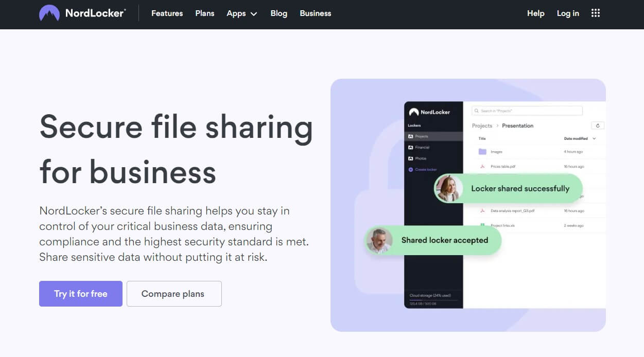This screenshot has width=644, height=357.
Task: Click the Presentation breadcrumb
Action: (x=517, y=126)
